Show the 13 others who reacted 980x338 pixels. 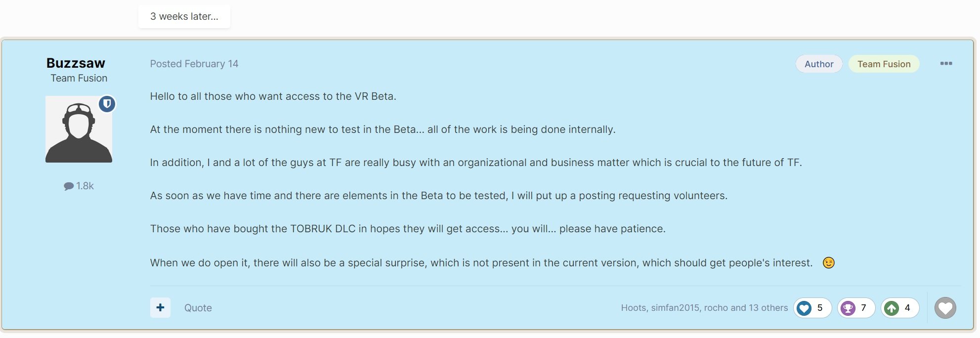(768, 308)
